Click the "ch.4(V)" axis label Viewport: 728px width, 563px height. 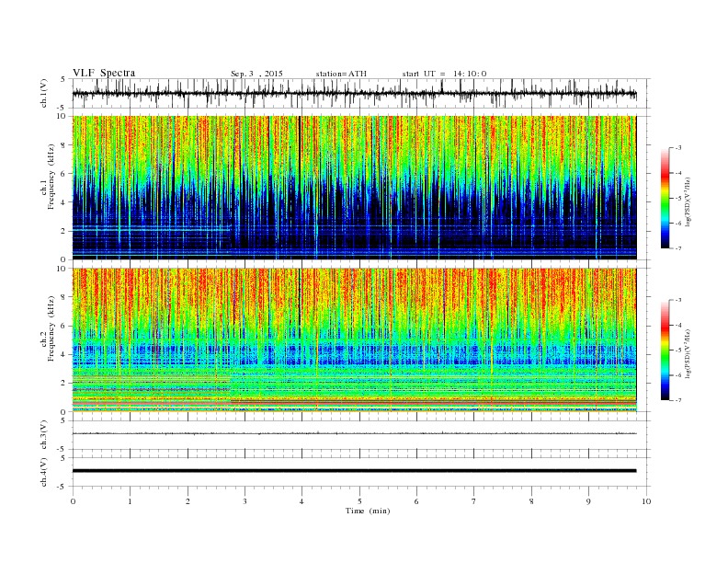pyautogui.click(x=44, y=472)
